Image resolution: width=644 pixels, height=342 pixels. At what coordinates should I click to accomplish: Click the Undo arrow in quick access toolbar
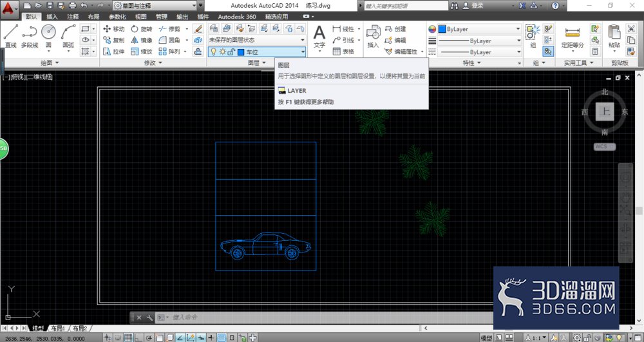point(84,5)
